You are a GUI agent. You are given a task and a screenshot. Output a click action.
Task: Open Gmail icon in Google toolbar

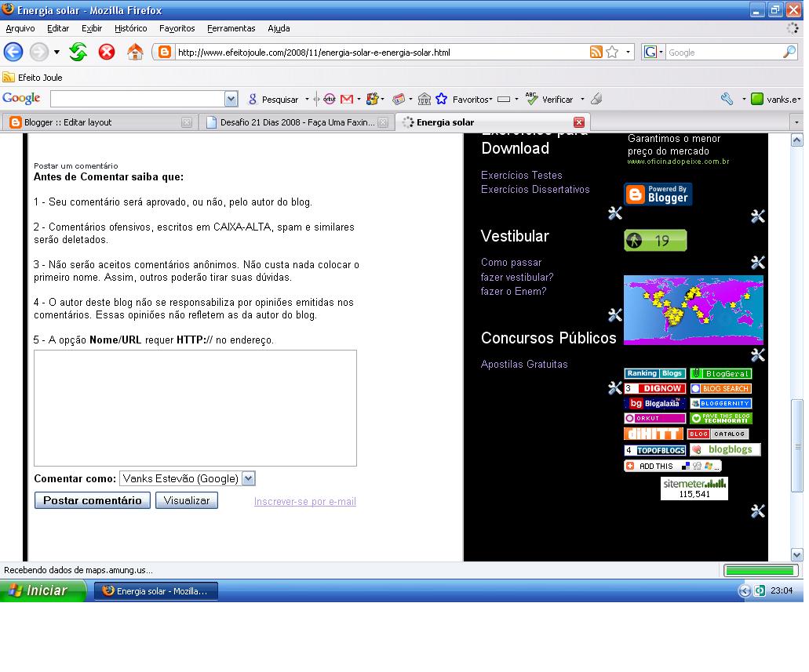click(x=347, y=99)
